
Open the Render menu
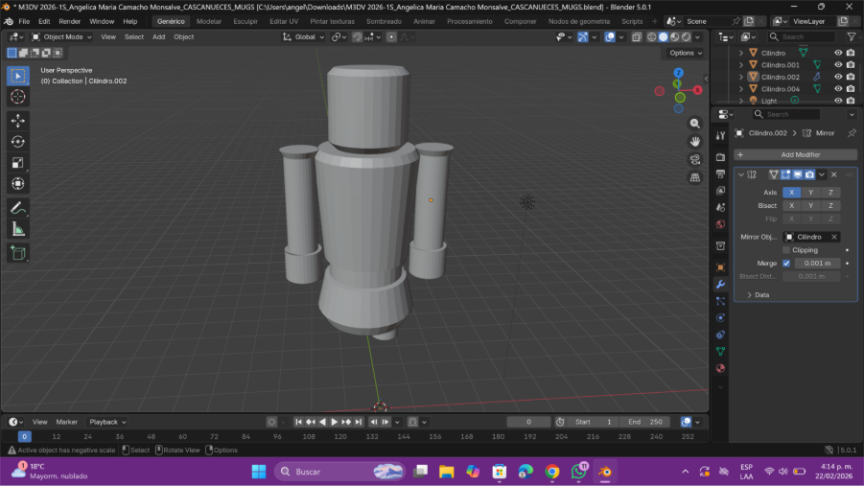tap(70, 21)
